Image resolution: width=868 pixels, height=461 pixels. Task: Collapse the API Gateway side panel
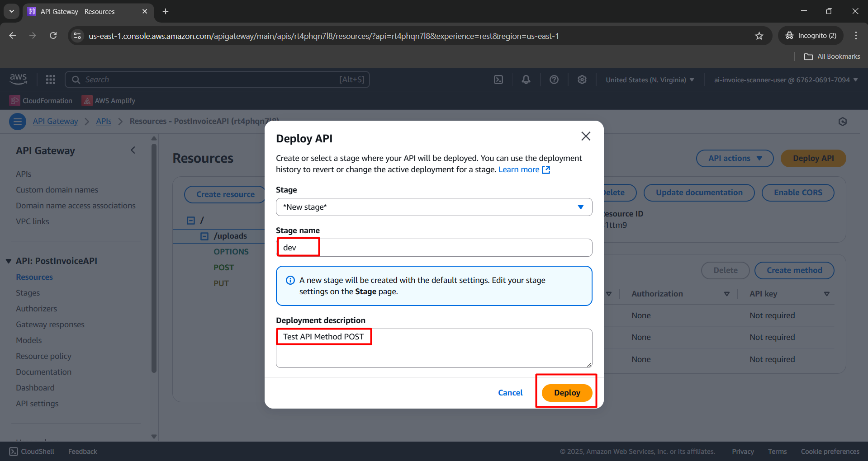(133, 151)
